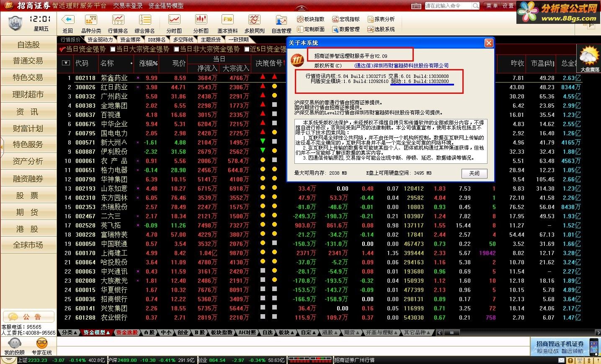
Task: Open 公告 announcements button
Action: coord(28,317)
